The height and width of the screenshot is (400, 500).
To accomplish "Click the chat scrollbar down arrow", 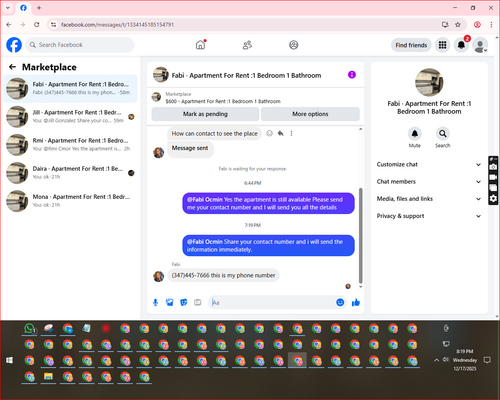I will (x=360, y=287).
